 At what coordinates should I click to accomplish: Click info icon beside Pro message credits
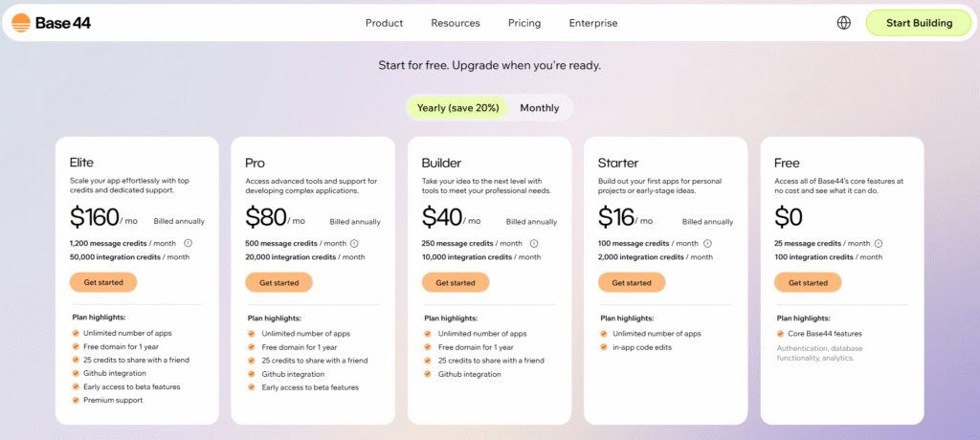point(354,243)
